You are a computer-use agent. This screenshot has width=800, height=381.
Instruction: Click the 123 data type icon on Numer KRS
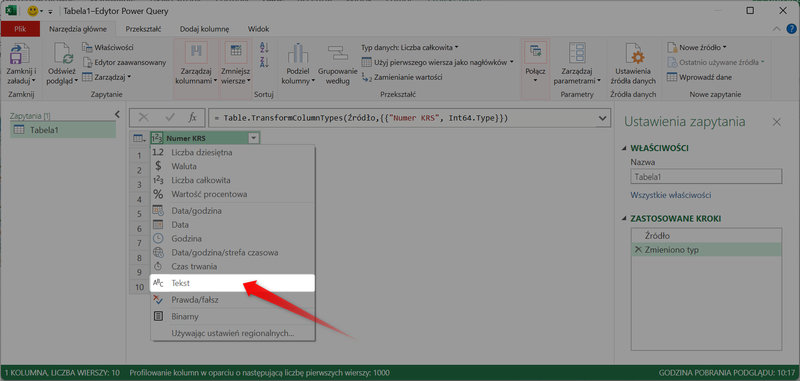point(157,138)
